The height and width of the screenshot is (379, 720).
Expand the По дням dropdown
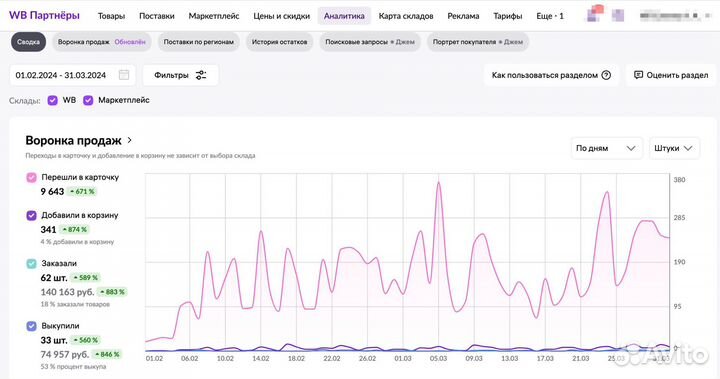(606, 148)
